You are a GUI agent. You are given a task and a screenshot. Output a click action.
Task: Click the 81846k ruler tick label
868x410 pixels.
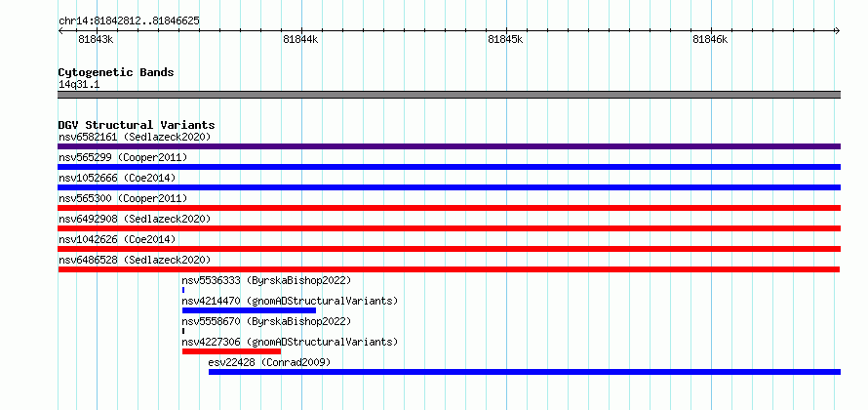tap(710, 39)
